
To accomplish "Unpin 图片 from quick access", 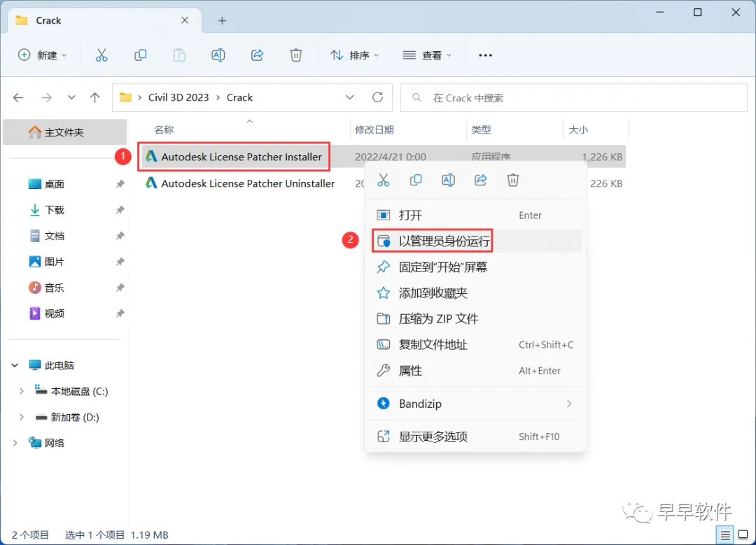I will (x=120, y=262).
